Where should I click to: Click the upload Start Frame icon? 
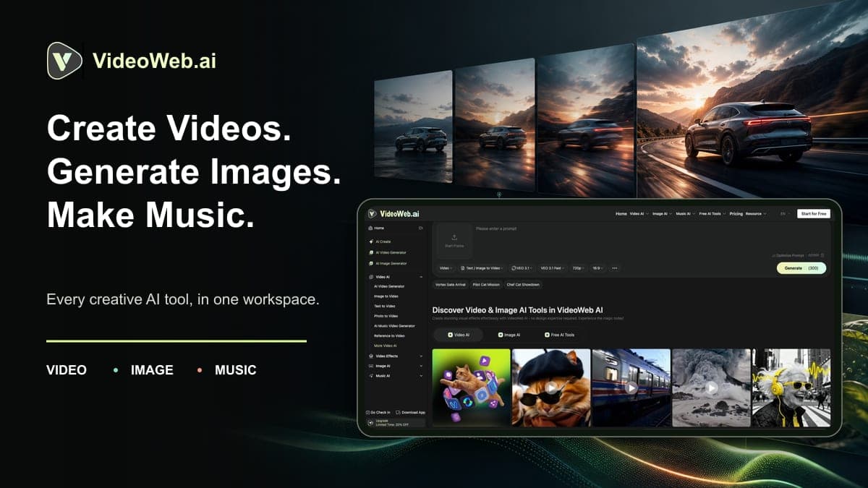click(454, 237)
